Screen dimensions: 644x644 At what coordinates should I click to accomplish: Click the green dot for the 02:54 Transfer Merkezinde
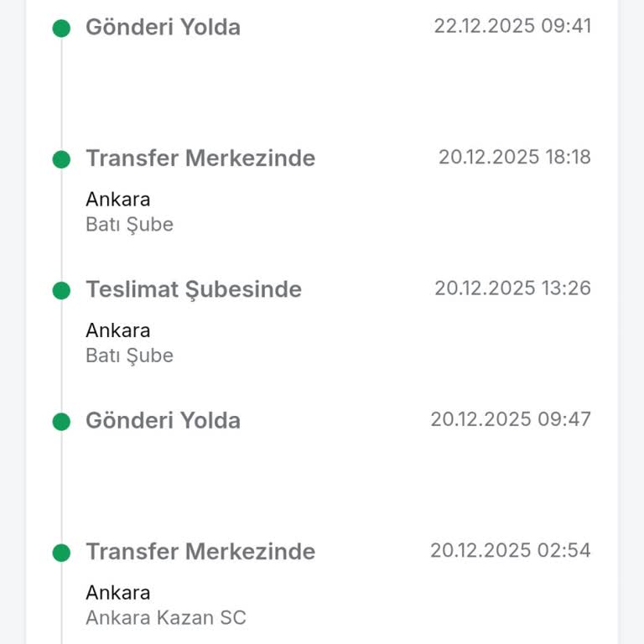[61, 553]
